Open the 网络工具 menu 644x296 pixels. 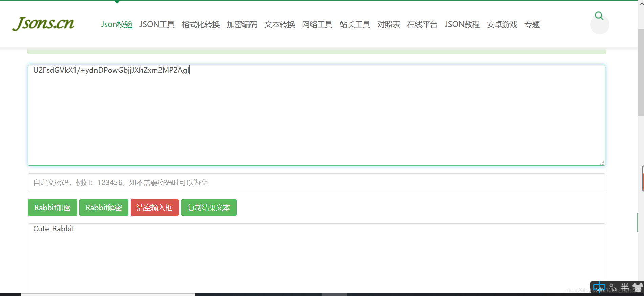[317, 24]
